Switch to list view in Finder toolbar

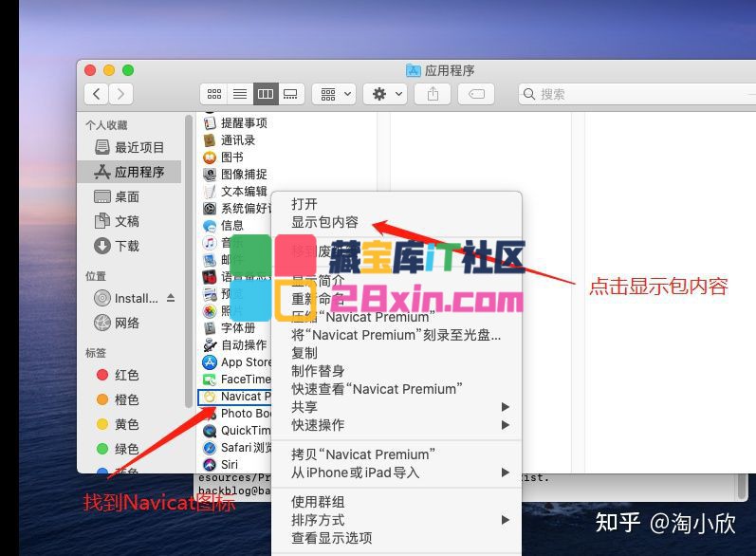click(240, 94)
